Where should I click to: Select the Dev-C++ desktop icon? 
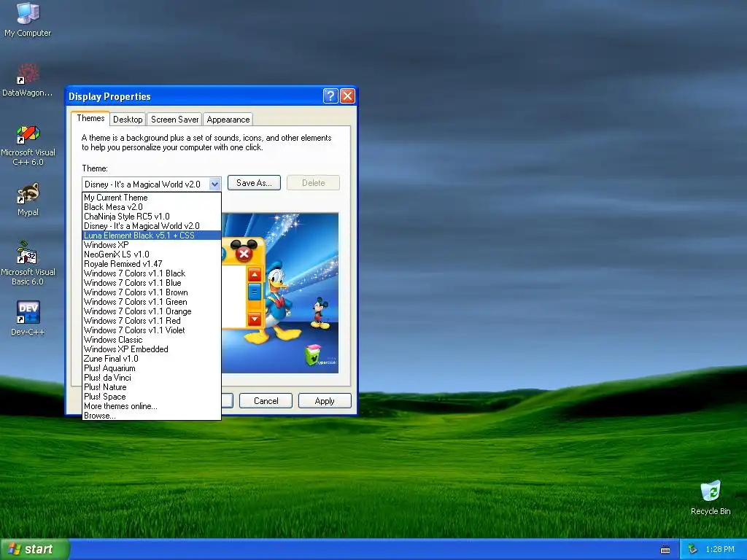(28, 318)
